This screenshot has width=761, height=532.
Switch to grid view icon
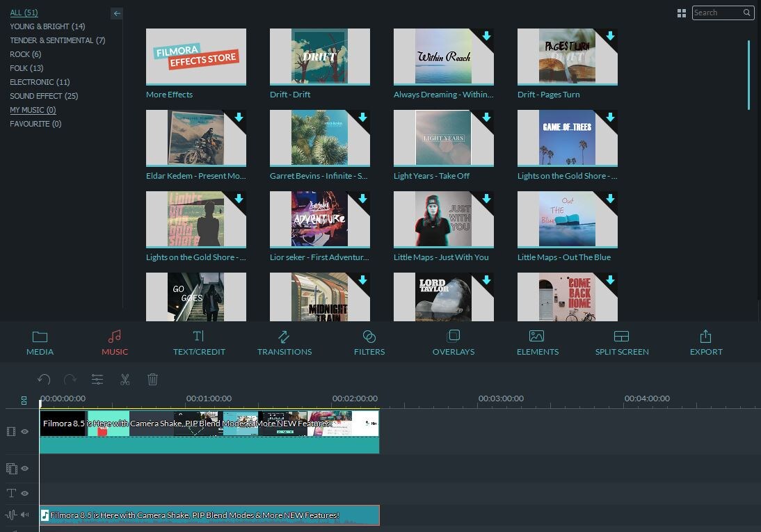(682, 13)
